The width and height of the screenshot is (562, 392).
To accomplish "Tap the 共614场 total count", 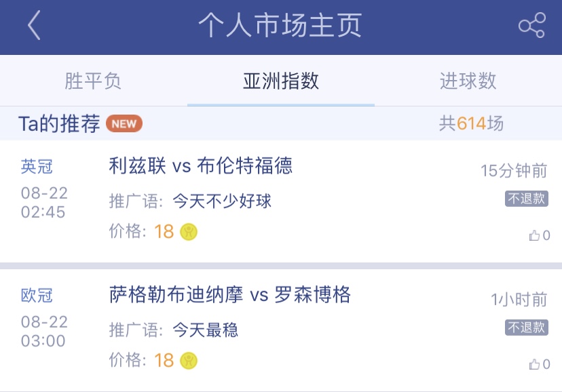I will tap(471, 123).
